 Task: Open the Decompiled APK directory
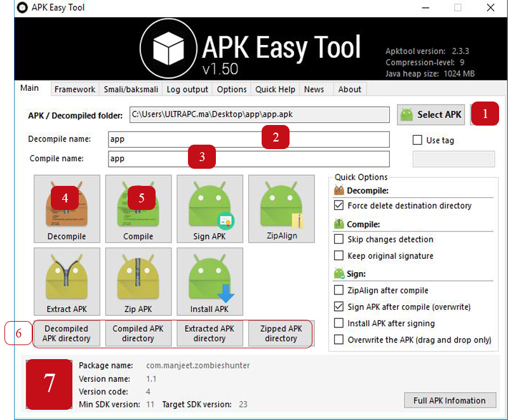coord(67,334)
